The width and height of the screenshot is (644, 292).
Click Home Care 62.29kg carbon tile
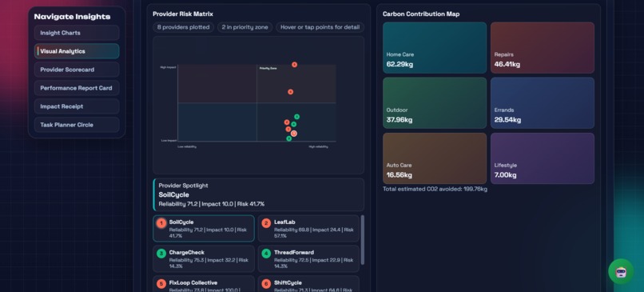(435, 48)
